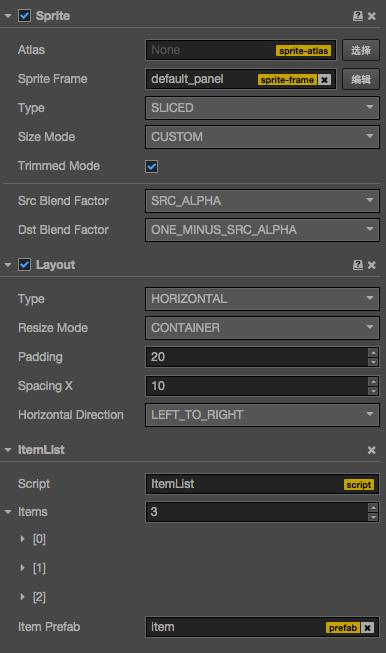Clear the item prefab reference
This screenshot has height=653, width=386.
(367, 628)
